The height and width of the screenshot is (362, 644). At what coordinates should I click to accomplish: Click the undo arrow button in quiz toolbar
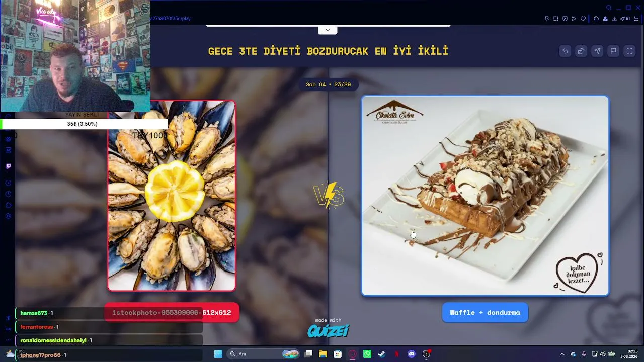pos(565,51)
